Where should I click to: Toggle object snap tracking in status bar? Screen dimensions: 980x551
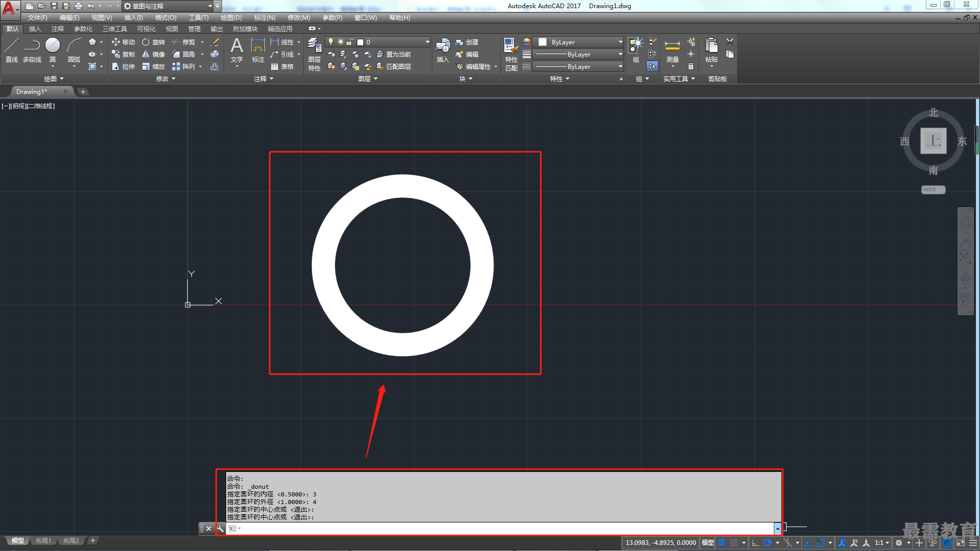808,543
